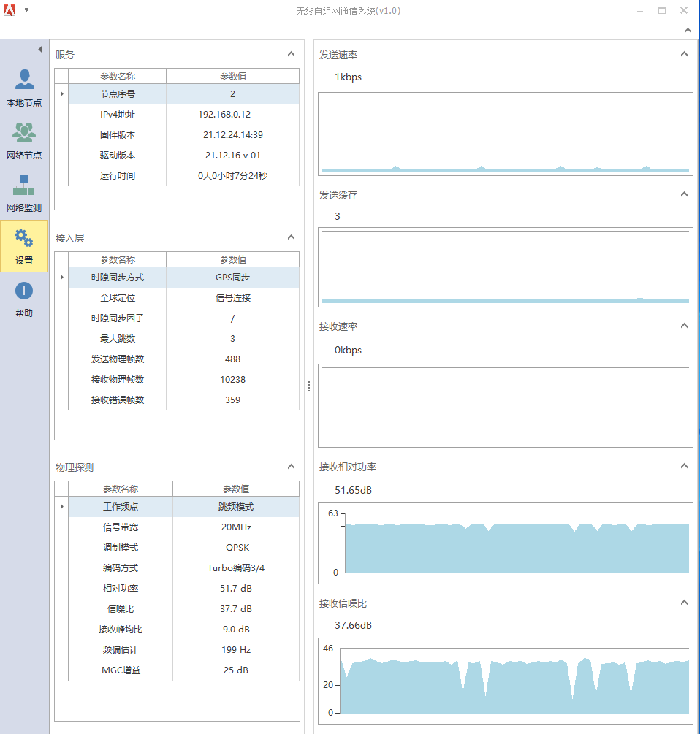700x734 pixels.
Task: Click the 接收信噪比 area chart
Action: tap(505, 681)
